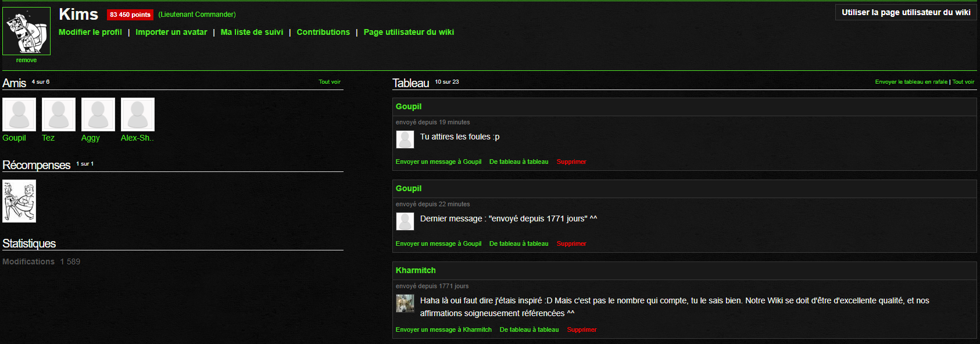
Task: Open Contributions page
Action: click(x=323, y=32)
